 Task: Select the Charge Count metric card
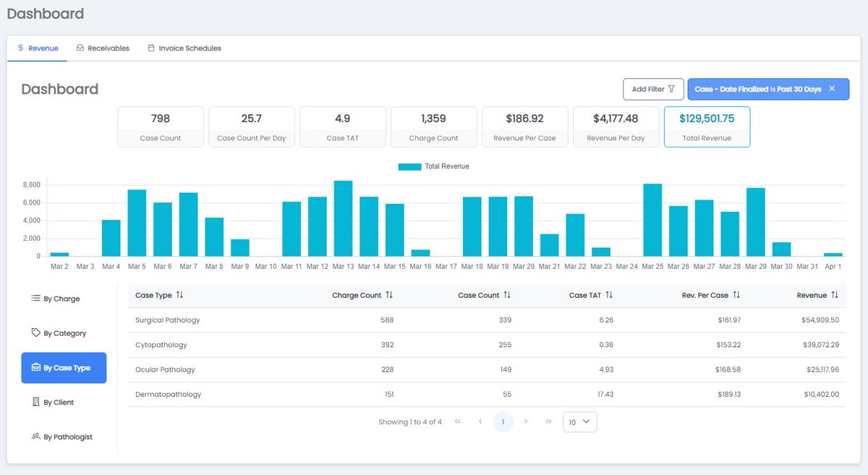coord(434,127)
